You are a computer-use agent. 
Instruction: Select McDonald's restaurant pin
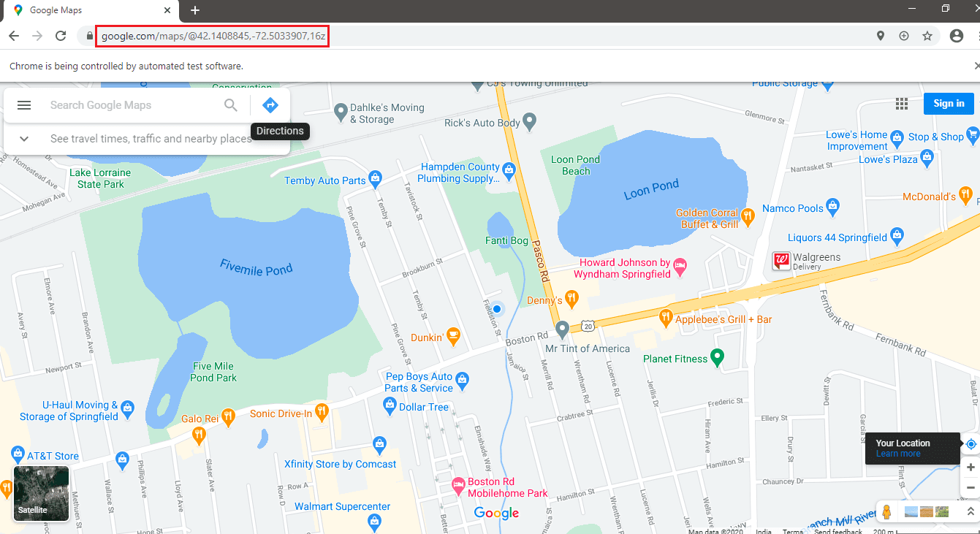965,194
